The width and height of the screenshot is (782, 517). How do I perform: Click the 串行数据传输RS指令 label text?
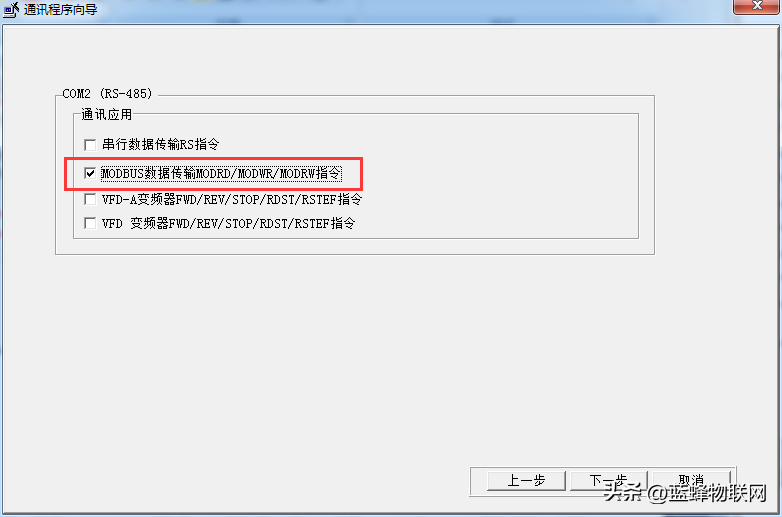pos(161,145)
